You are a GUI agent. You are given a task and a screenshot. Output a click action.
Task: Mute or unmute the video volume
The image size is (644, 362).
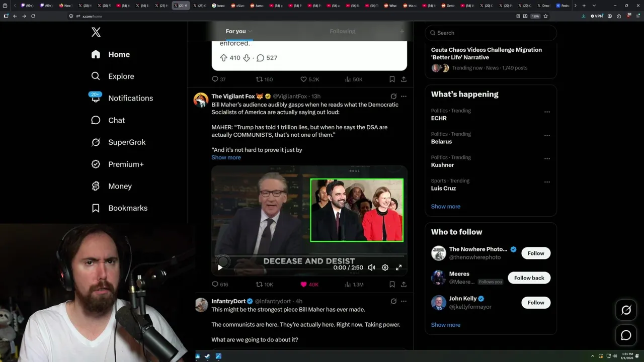(371, 267)
